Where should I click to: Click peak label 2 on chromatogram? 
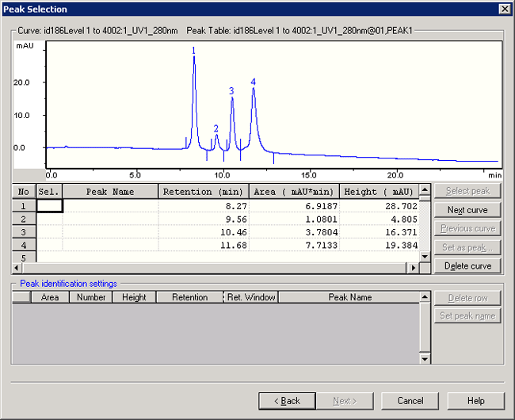pos(216,128)
